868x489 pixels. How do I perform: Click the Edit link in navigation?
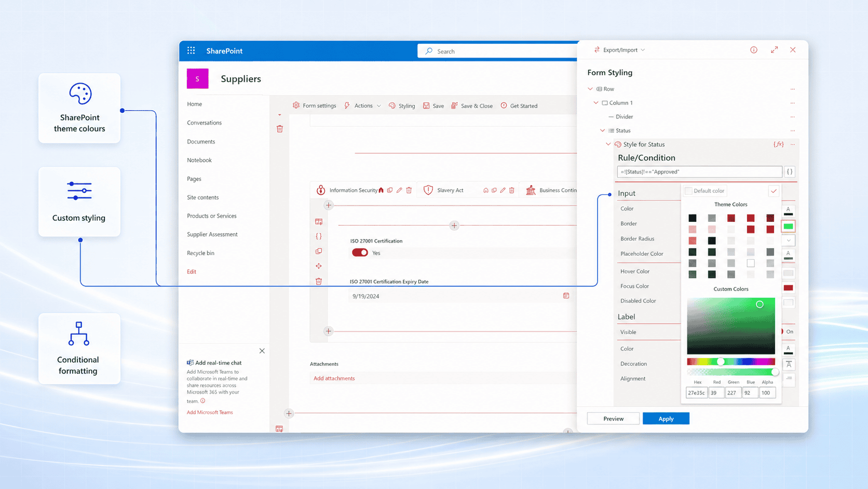click(192, 272)
